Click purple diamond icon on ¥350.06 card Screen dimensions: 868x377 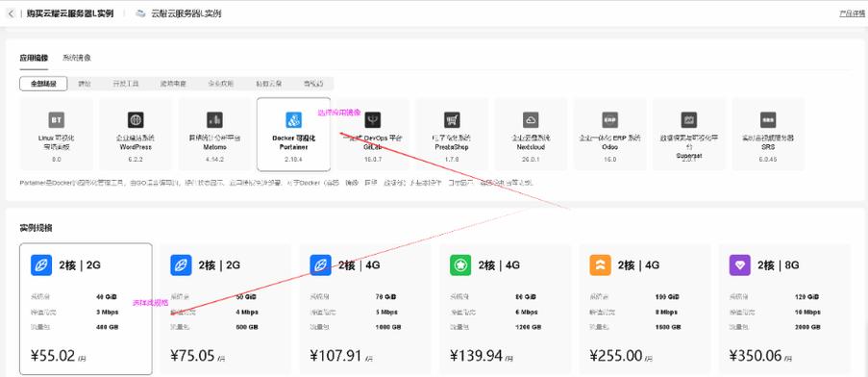739,265
